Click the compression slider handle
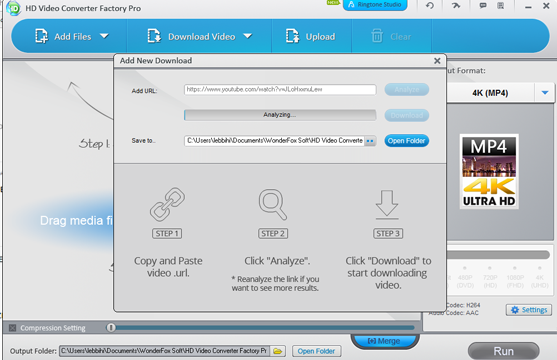 click(111, 327)
